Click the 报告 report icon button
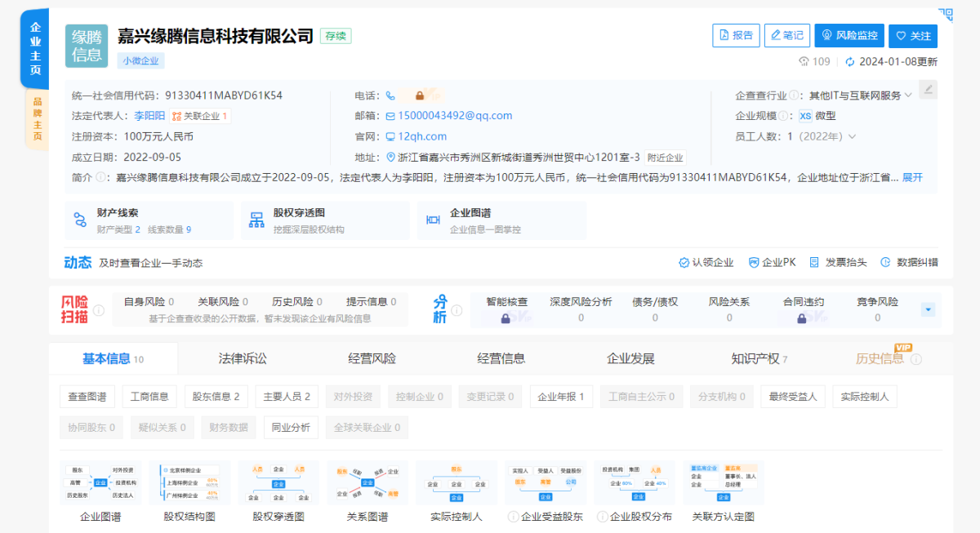The width and height of the screenshot is (980, 533). [735, 35]
